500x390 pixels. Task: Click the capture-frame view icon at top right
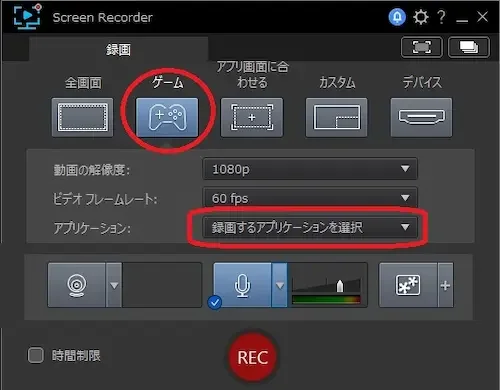(x=422, y=47)
